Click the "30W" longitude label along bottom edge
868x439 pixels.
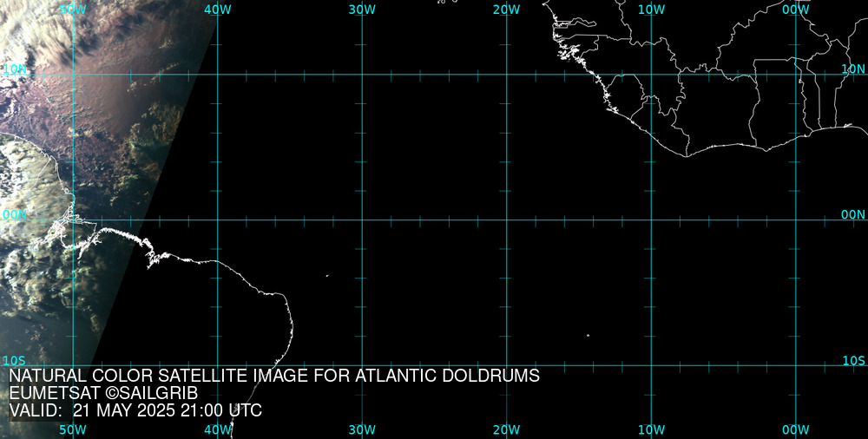362,429
